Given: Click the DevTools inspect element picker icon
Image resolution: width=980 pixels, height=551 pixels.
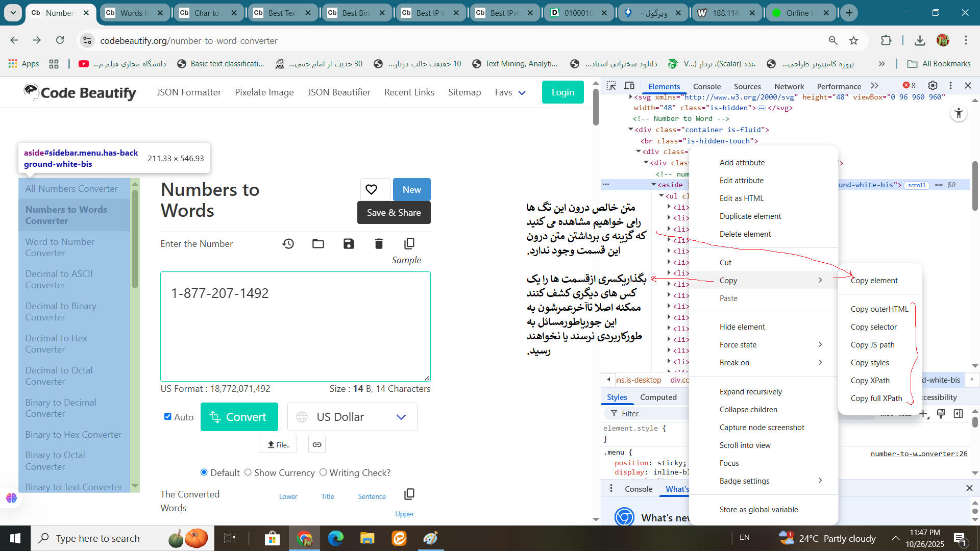Looking at the screenshot, I should 611,86.
